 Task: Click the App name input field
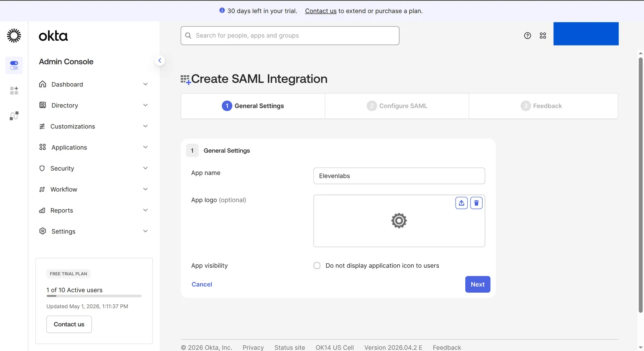click(x=399, y=176)
